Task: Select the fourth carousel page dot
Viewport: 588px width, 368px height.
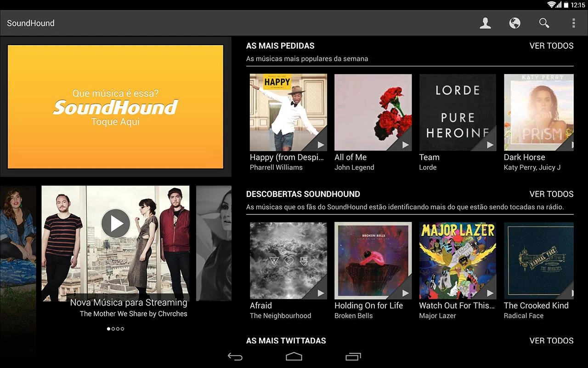Action: (x=122, y=329)
